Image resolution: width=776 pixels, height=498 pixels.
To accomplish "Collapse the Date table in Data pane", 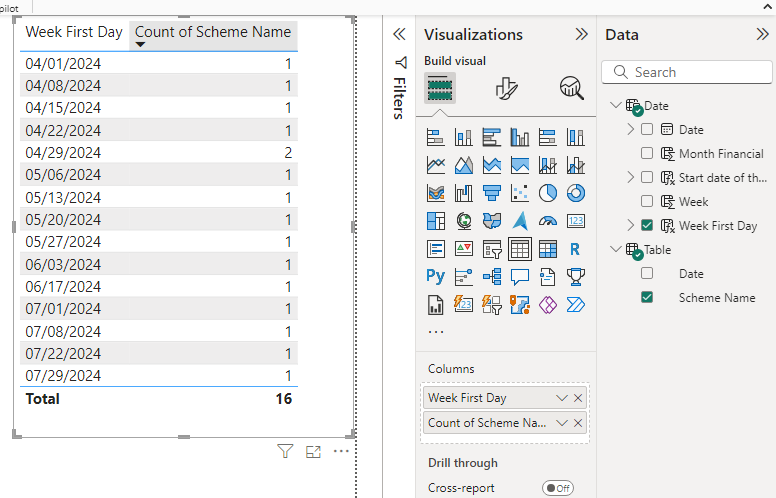I will click(x=616, y=105).
